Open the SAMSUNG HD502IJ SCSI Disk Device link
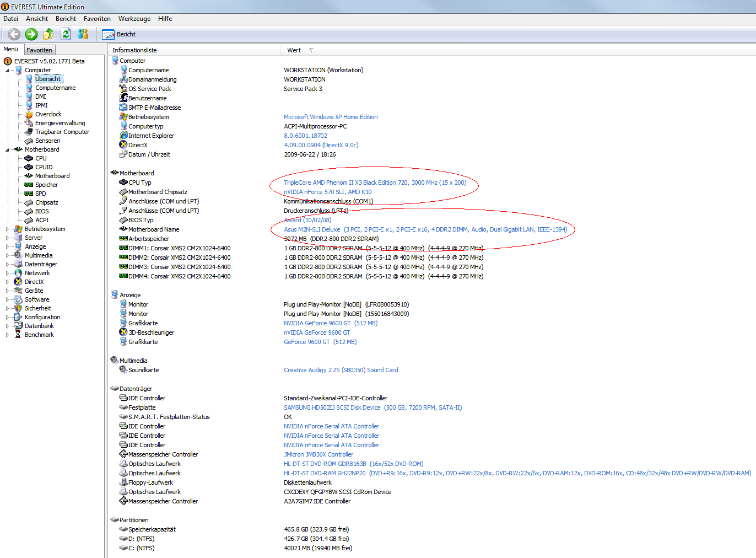The width and height of the screenshot is (756, 558). [372, 407]
